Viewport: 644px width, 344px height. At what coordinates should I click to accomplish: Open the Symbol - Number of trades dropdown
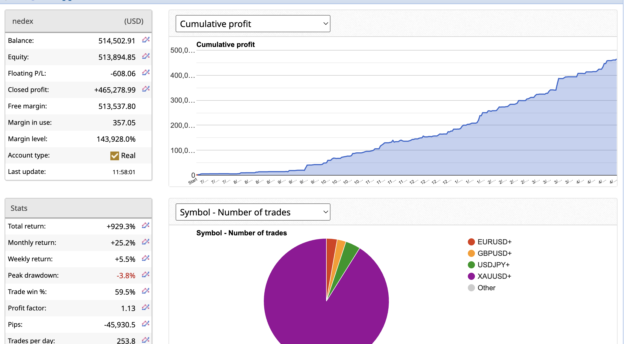pyautogui.click(x=253, y=212)
